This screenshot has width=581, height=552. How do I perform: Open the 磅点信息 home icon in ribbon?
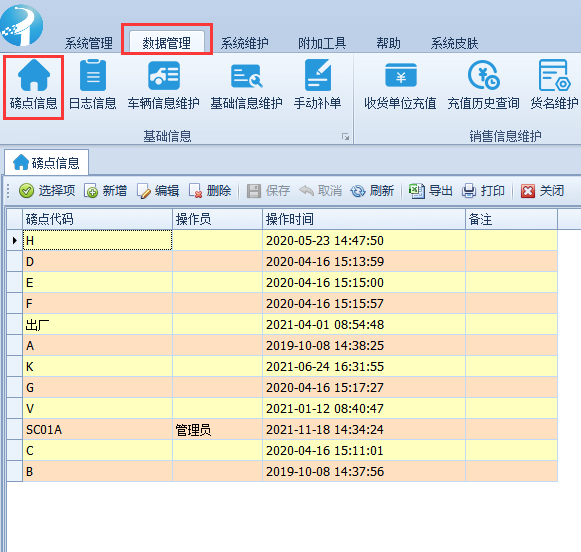pyautogui.click(x=33, y=76)
